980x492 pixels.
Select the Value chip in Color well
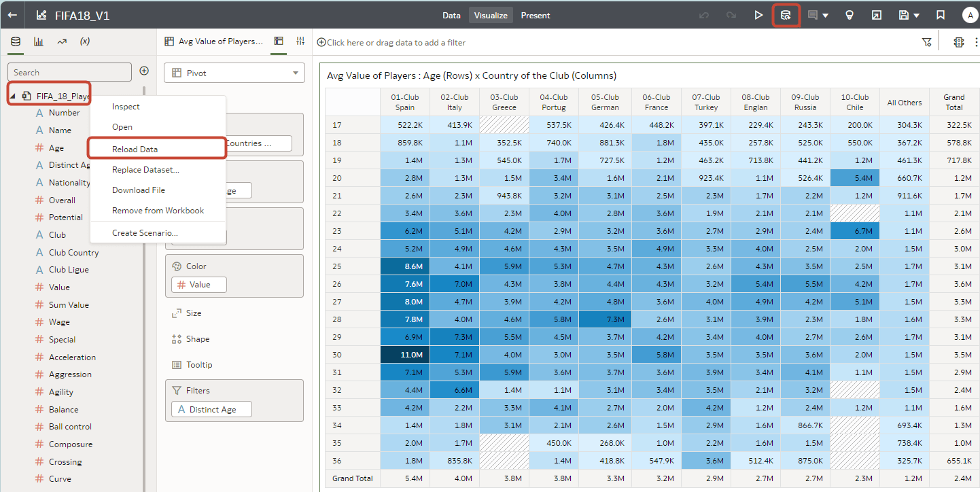tap(198, 285)
